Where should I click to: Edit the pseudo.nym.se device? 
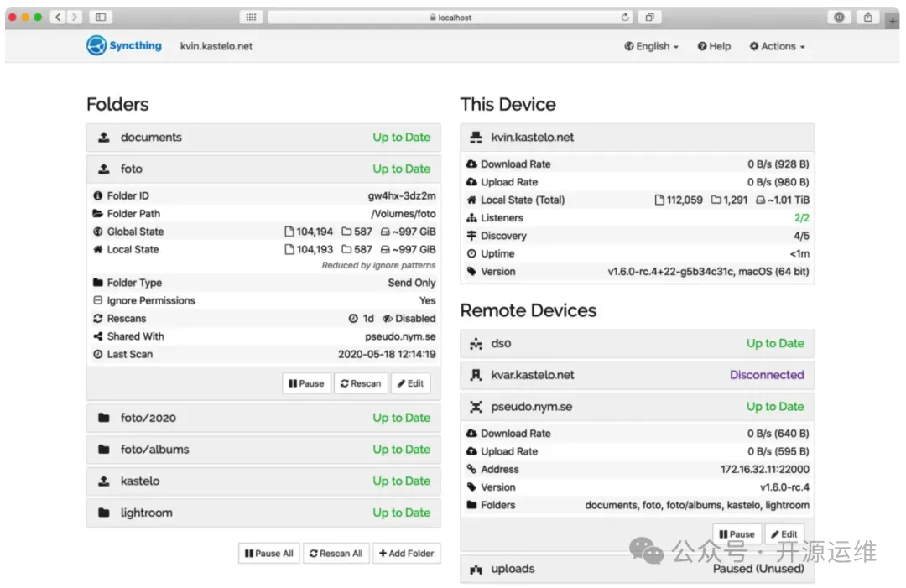coord(784,534)
